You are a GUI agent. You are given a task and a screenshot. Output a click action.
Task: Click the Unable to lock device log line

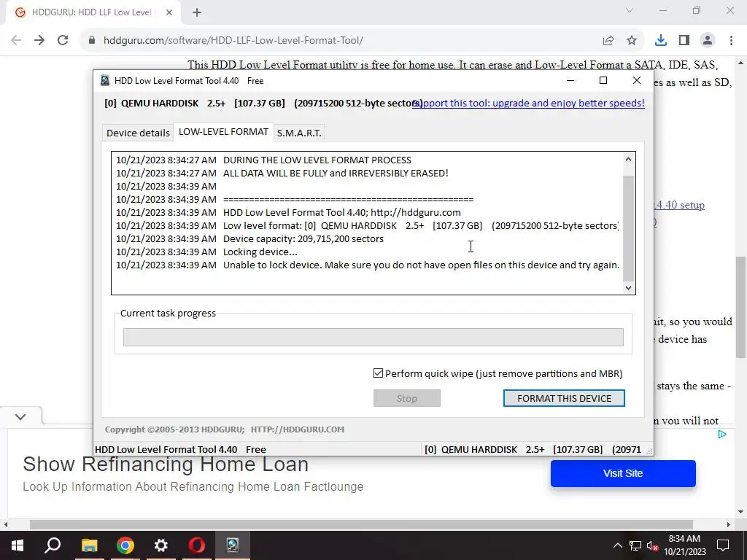click(x=368, y=265)
